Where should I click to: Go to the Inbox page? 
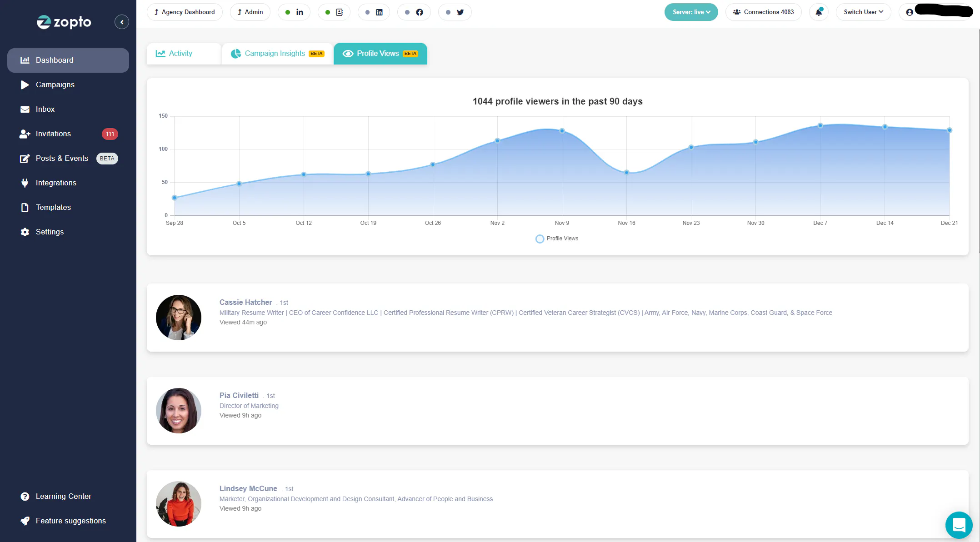click(x=68, y=109)
